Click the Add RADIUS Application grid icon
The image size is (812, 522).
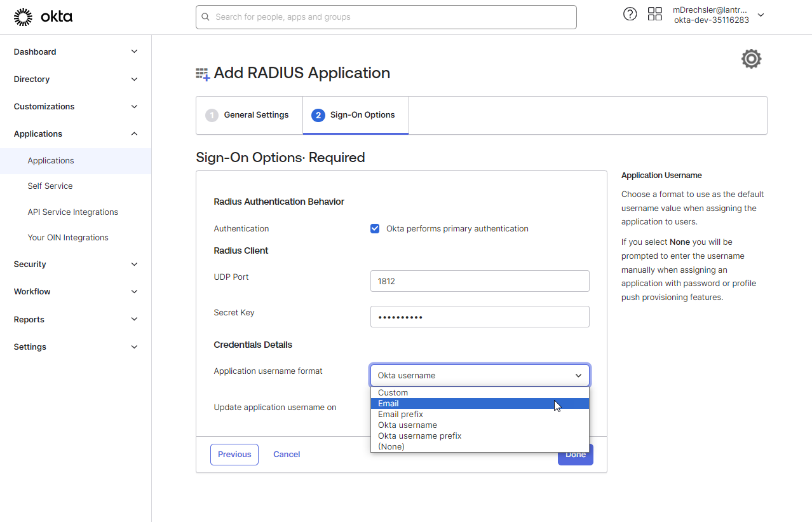click(203, 74)
